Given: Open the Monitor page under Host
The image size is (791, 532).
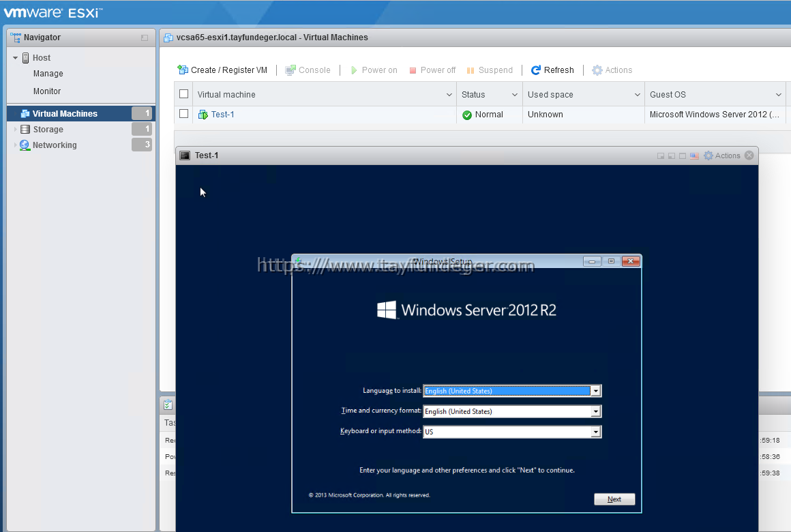Looking at the screenshot, I should pos(47,91).
